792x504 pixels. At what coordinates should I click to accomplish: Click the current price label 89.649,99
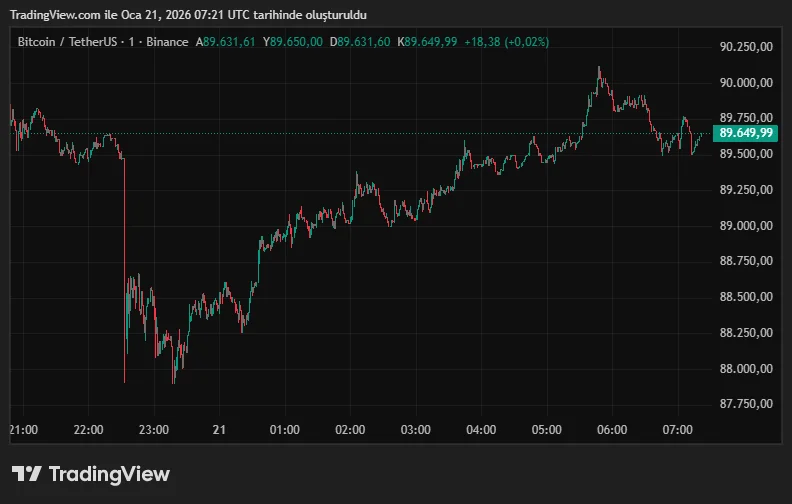coord(746,133)
